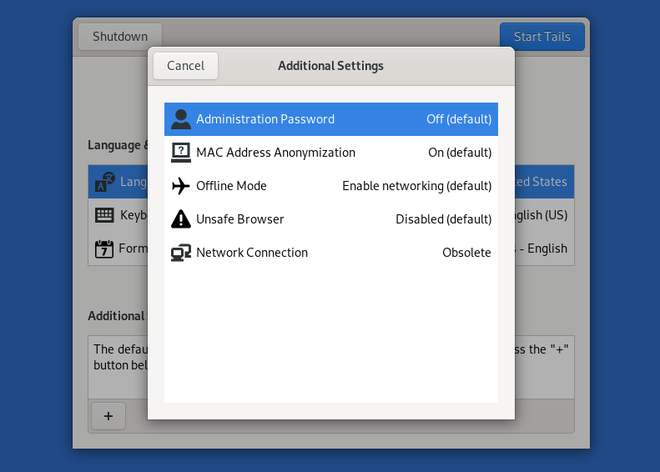Click the Keyboard layout icon
This screenshot has height=472, width=660.
(x=104, y=215)
